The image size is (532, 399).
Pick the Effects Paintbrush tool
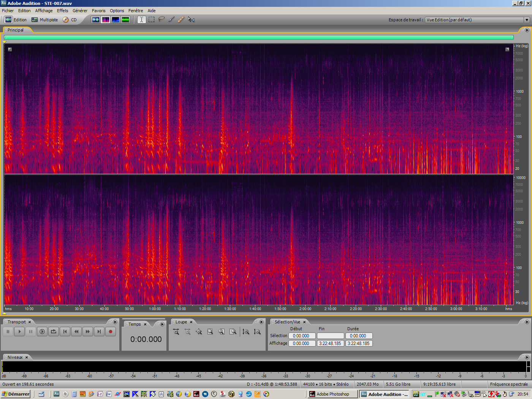(171, 19)
